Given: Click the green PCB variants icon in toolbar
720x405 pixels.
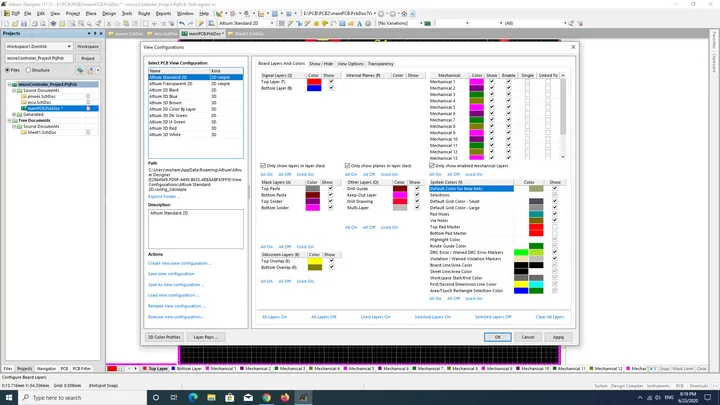Looking at the screenshot, I should [x=428, y=23].
